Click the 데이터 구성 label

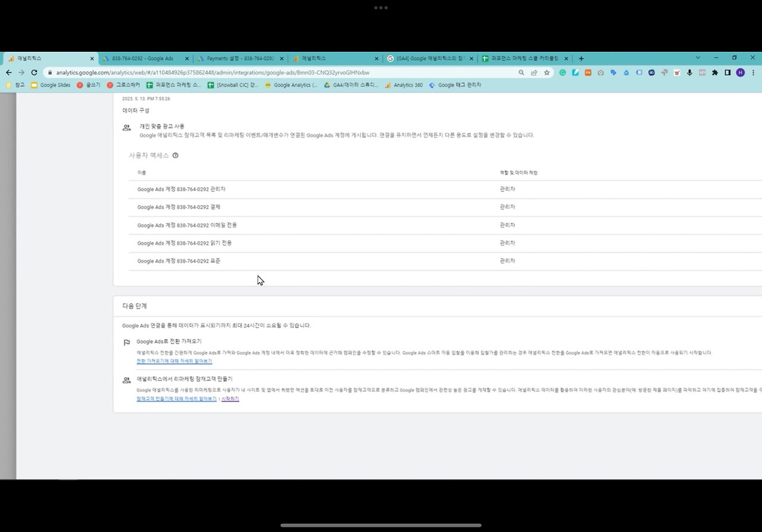(x=136, y=110)
